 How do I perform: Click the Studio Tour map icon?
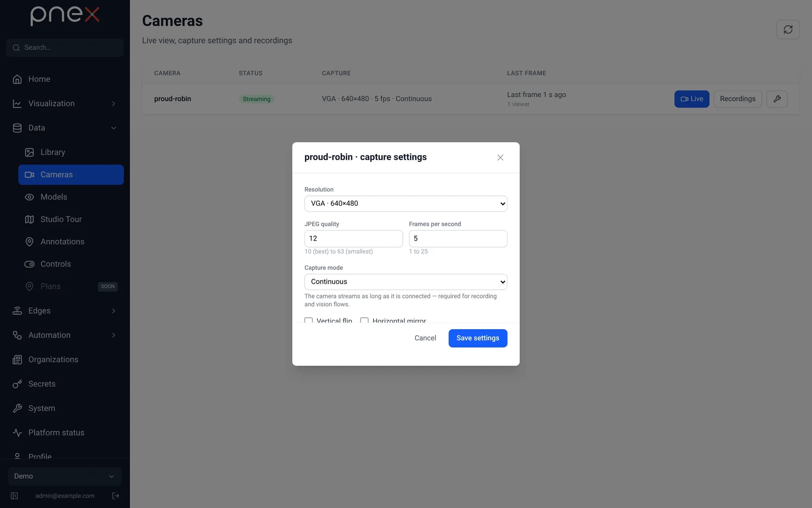coord(29,219)
